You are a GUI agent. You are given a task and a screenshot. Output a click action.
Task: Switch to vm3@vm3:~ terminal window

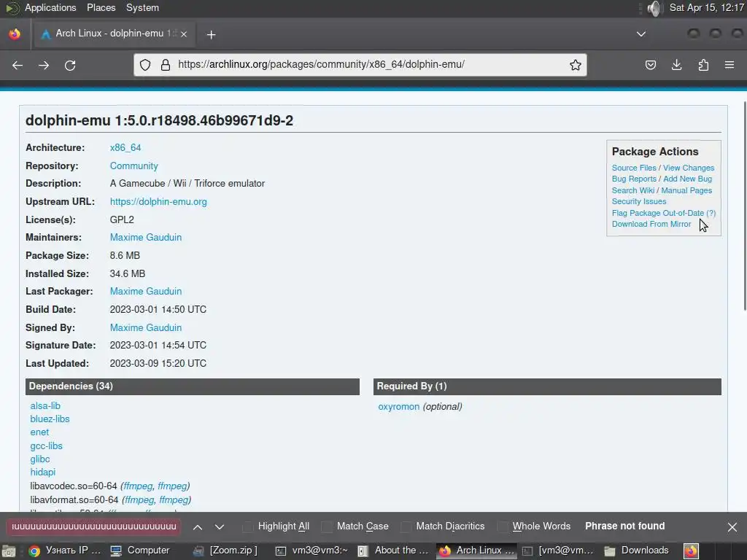point(312,551)
